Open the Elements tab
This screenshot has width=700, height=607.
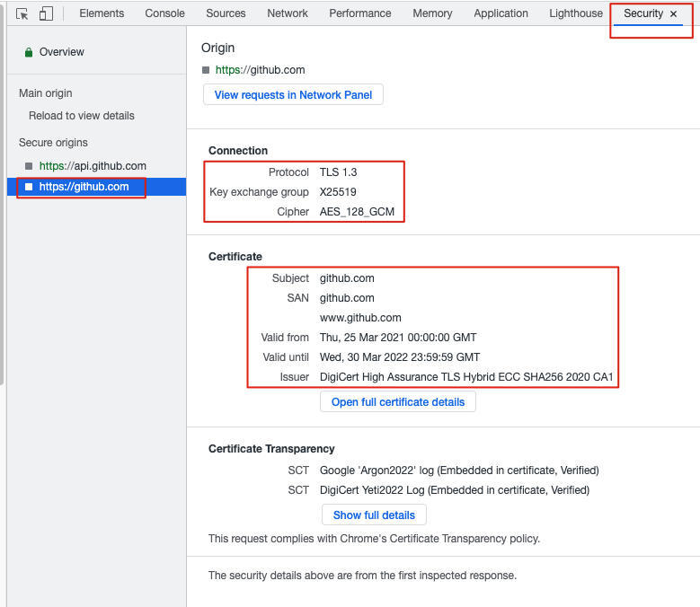pos(102,13)
